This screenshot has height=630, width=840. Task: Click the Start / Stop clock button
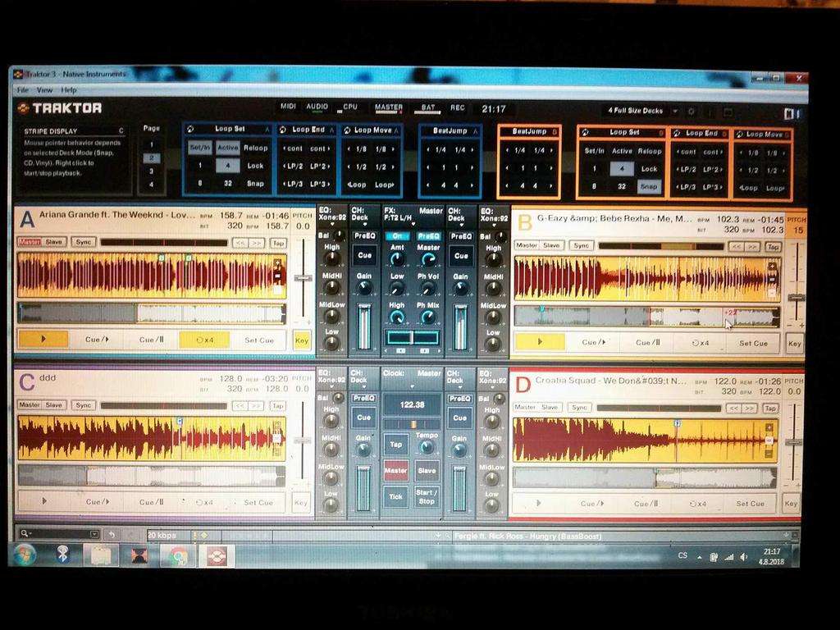click(427, 496)
